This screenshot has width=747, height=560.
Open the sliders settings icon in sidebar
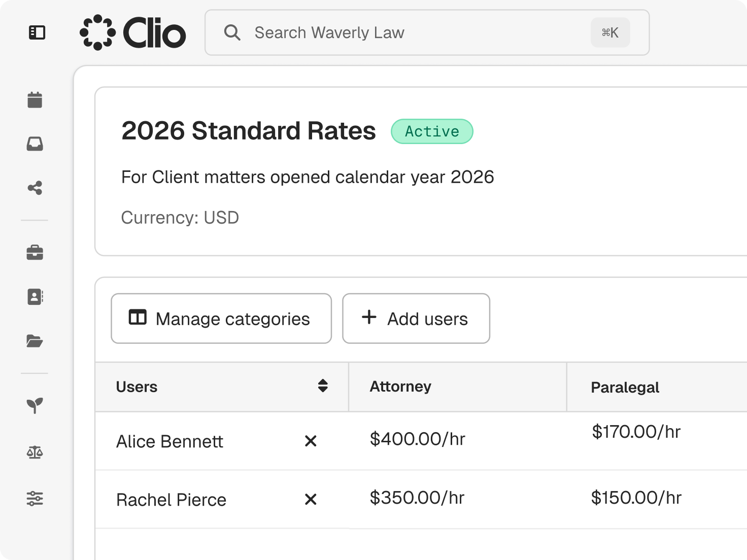[35, 499]
